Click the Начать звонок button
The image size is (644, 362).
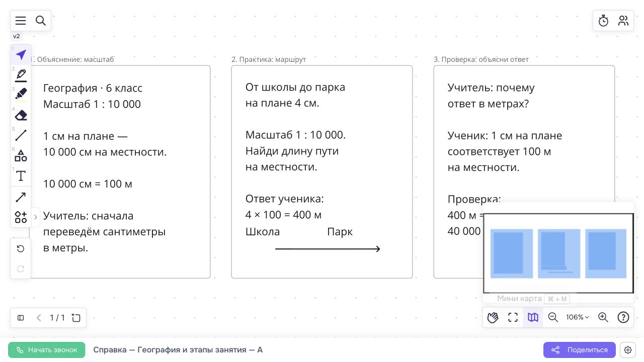(x=47, y=350)
